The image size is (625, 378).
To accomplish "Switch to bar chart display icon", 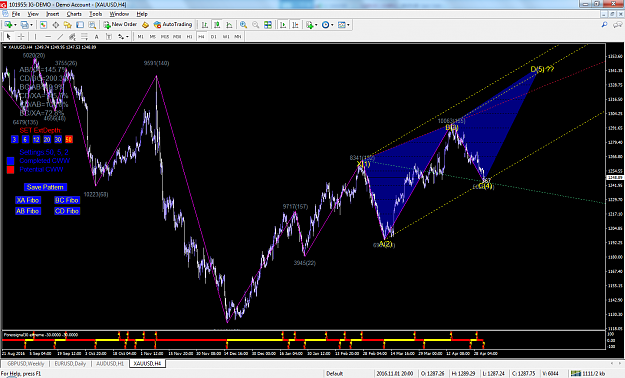I will (204, 25).
